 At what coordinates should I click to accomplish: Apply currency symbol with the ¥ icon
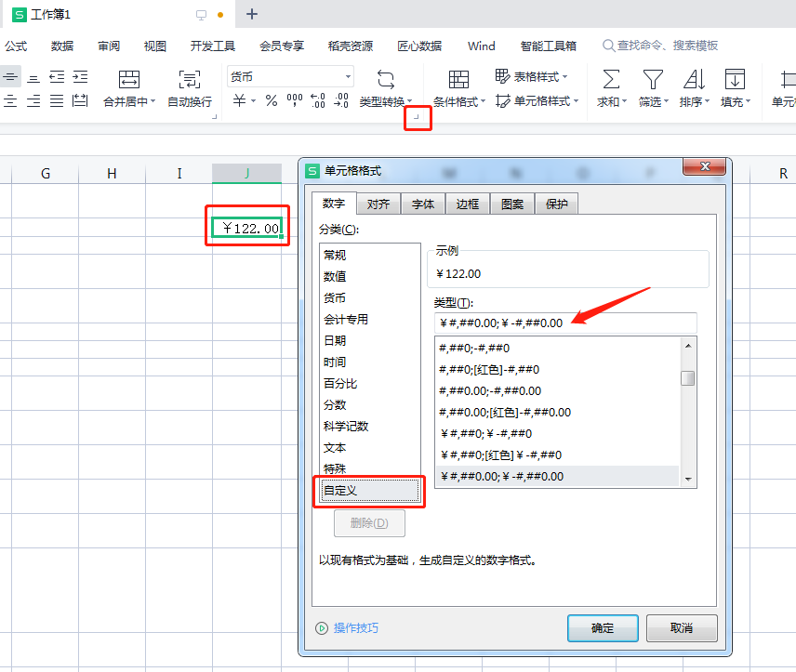click(238, 99)
